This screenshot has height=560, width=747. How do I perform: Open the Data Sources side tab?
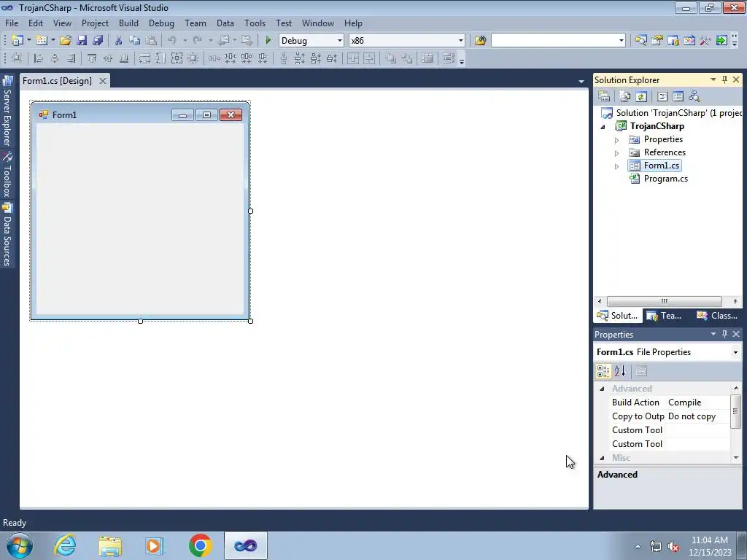click(x=7, y=234)
